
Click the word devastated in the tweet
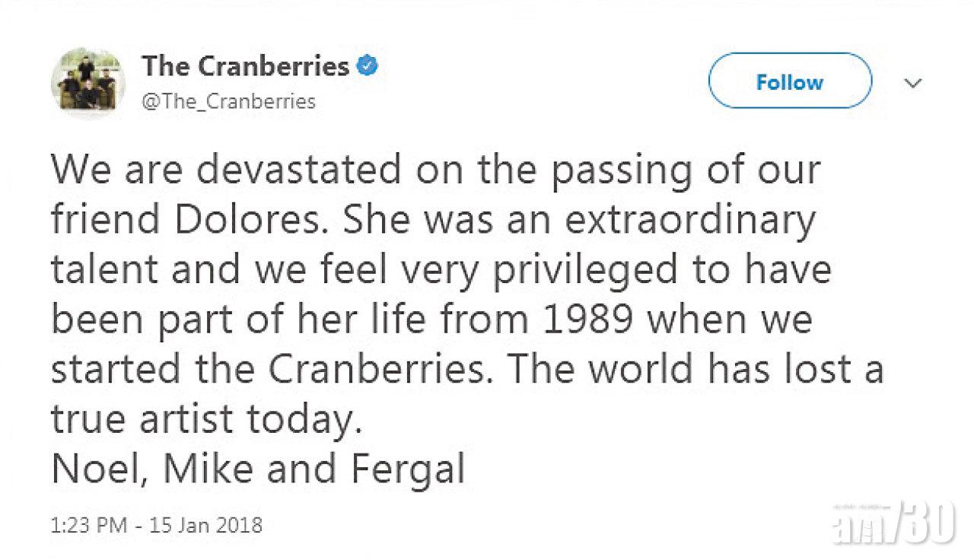coord(297,172)
